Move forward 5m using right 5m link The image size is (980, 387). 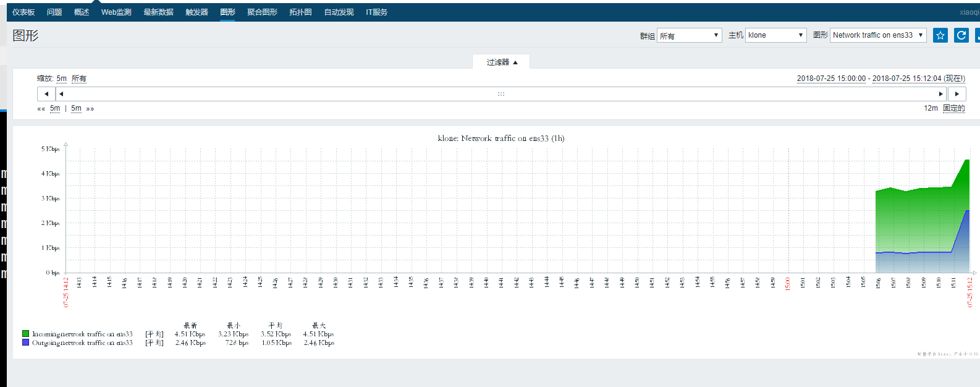pos(76,108)
